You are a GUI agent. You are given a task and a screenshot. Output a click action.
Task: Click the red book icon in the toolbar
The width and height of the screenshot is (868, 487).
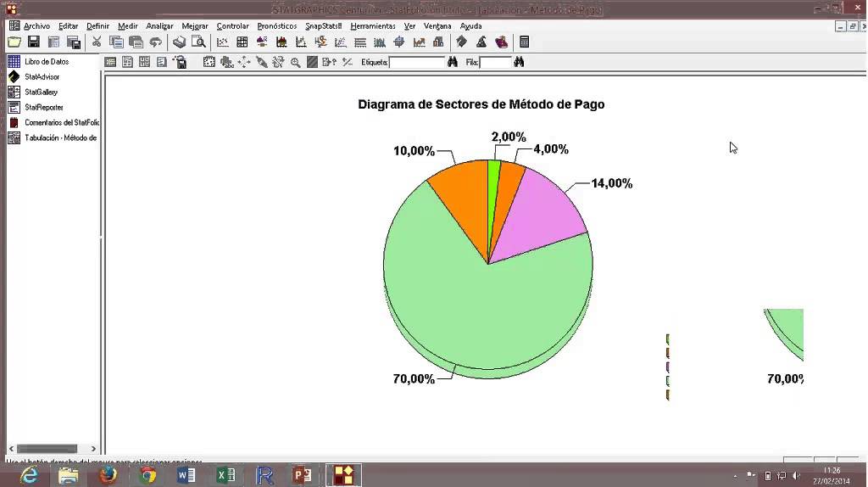click(x=501, y=42)
